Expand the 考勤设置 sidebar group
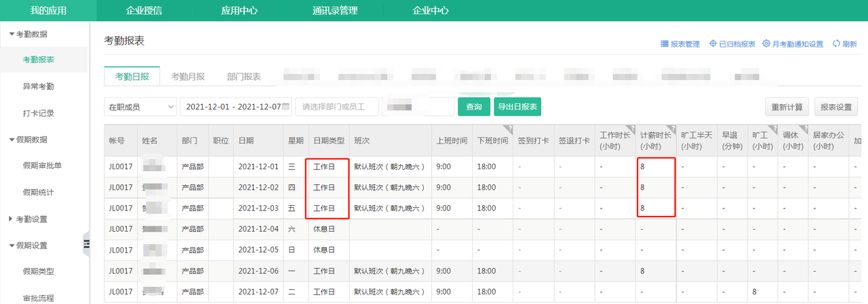 coord(28,219)
